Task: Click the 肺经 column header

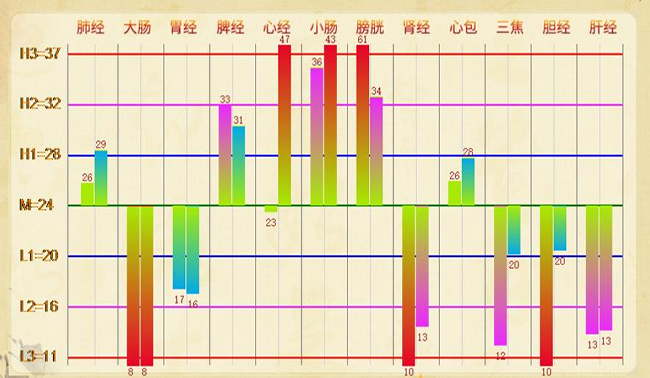Action: click(90, 27)
